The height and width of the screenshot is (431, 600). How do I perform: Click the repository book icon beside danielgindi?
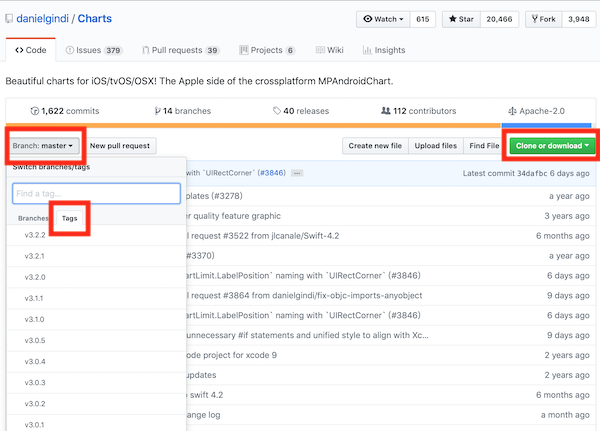[x=9, y=19]
